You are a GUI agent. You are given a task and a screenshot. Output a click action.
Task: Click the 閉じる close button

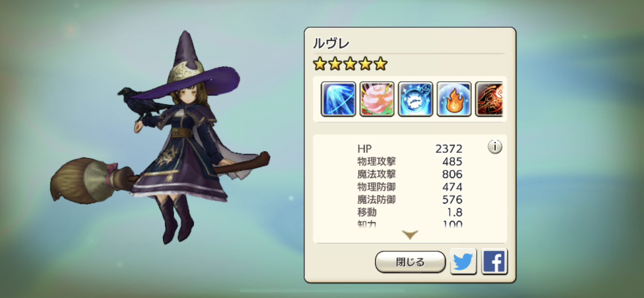point(410,262)
